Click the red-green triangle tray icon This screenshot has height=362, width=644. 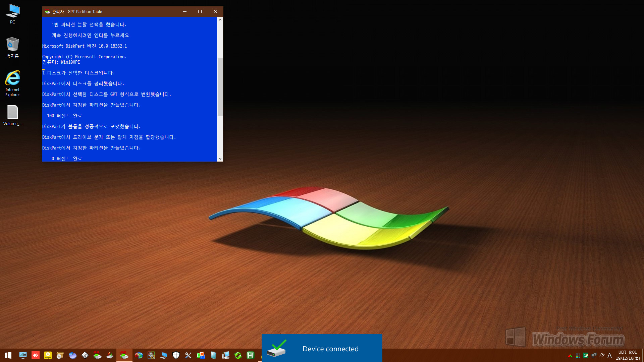[570, 355]
